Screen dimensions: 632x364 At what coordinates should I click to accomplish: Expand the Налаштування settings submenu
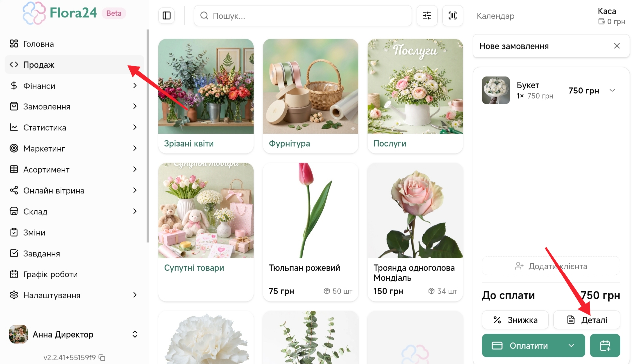pyautogui.click(x=135, y=295)
